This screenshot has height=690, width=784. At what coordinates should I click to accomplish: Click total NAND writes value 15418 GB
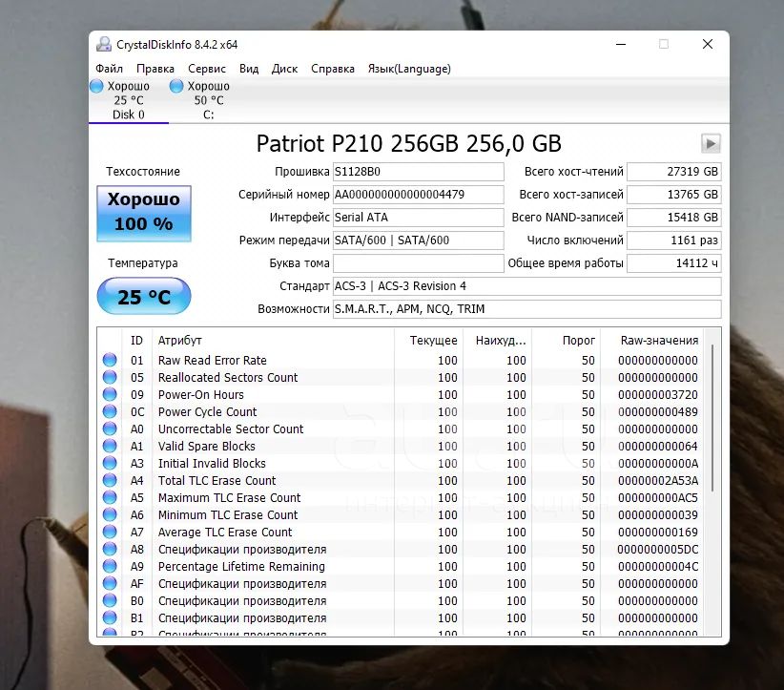pos(674,218)
